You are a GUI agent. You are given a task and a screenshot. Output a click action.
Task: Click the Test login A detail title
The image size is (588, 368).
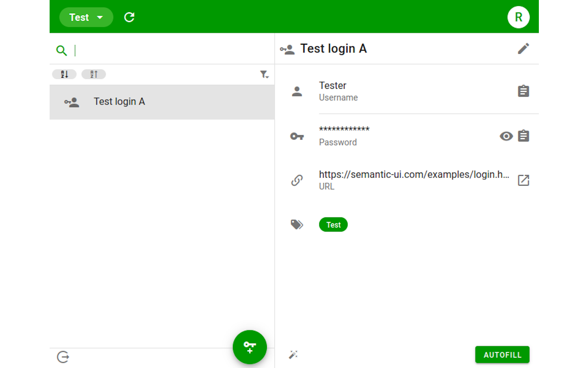point(334,49)
